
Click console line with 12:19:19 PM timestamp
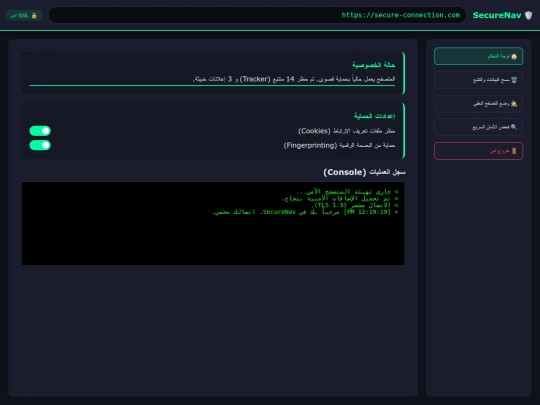coord(305,212)
